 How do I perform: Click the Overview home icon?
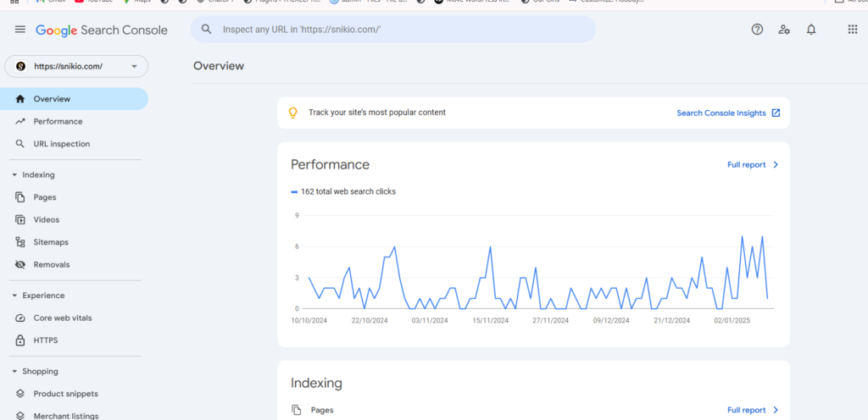20,99
